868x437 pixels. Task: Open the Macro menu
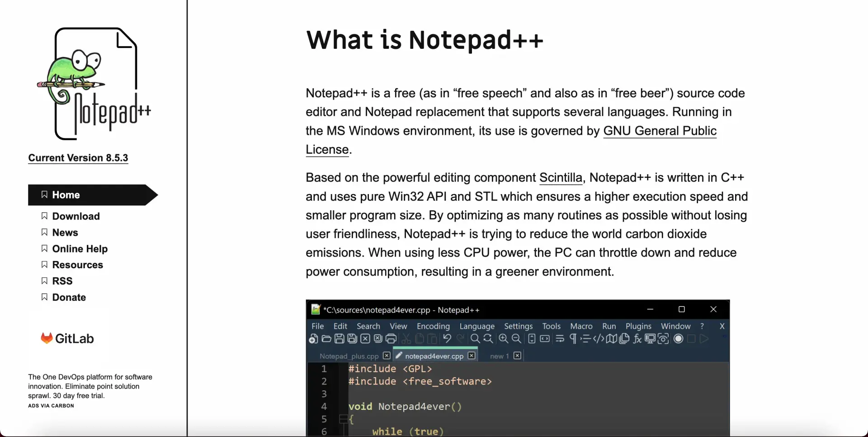tap(581, 326)
